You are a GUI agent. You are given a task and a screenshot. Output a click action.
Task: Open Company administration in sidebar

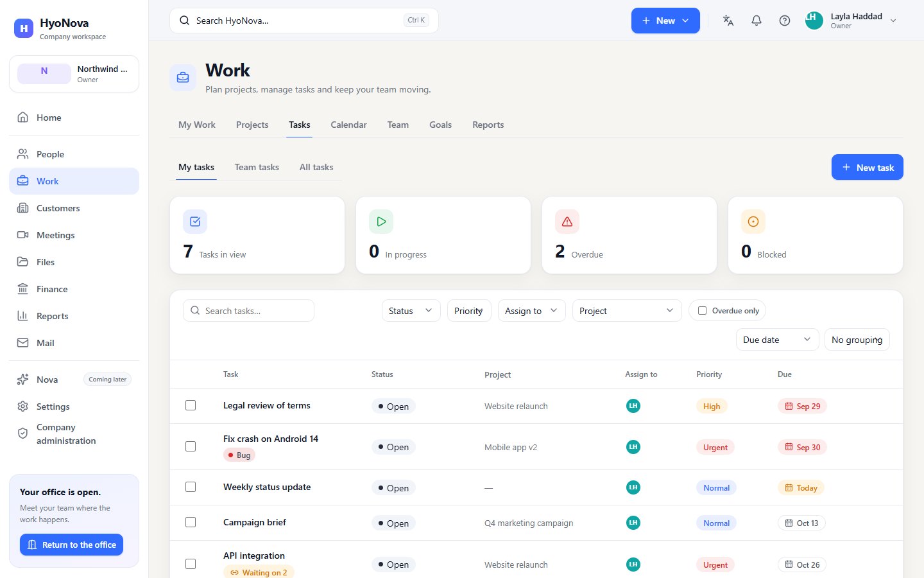(x=74, y=434)
